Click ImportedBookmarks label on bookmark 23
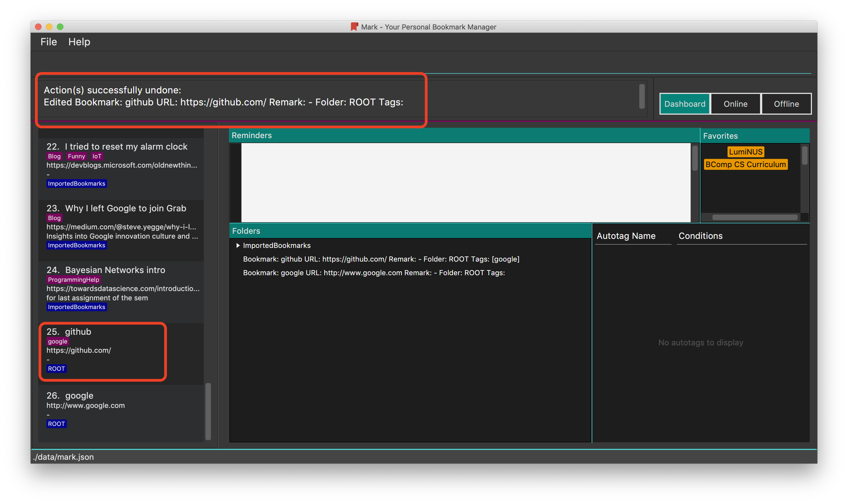848x504 pixels. 76,245
